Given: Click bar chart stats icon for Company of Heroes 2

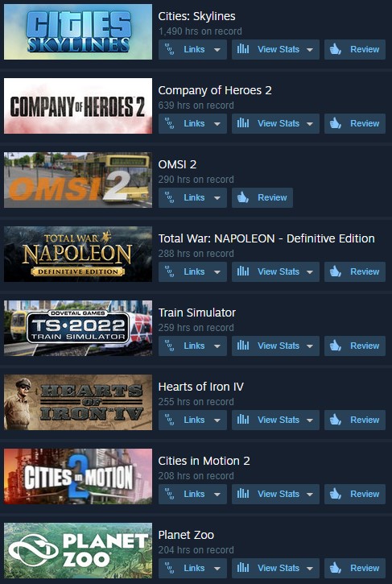Looking at the screenshot, I should tap(243, 123).
